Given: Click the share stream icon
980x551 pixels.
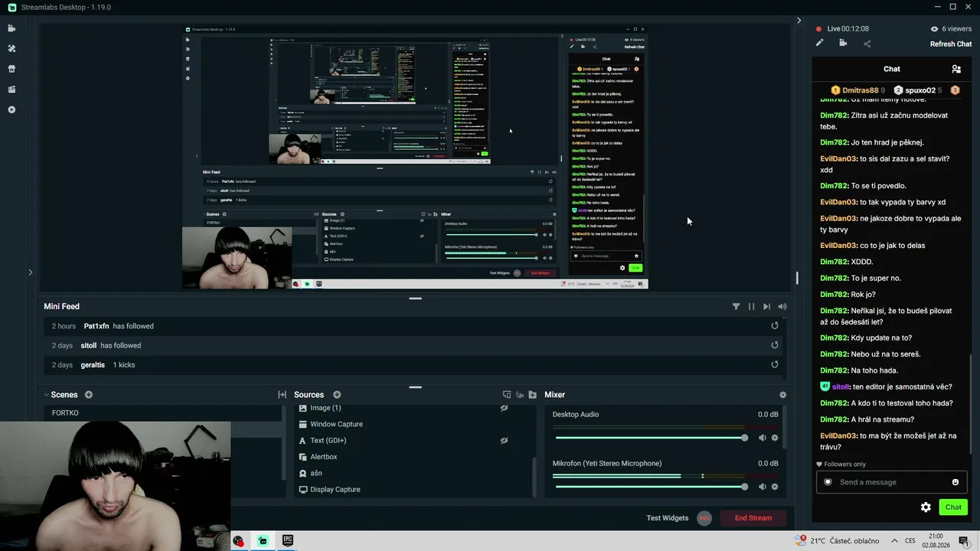Looking at the screenshot, I should point(867,44).
